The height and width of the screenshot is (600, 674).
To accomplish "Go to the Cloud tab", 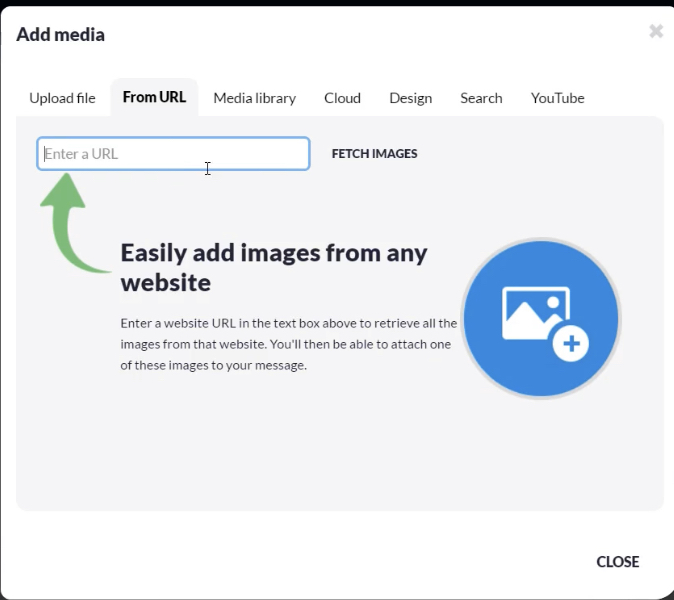I will (x=342, y=98).
